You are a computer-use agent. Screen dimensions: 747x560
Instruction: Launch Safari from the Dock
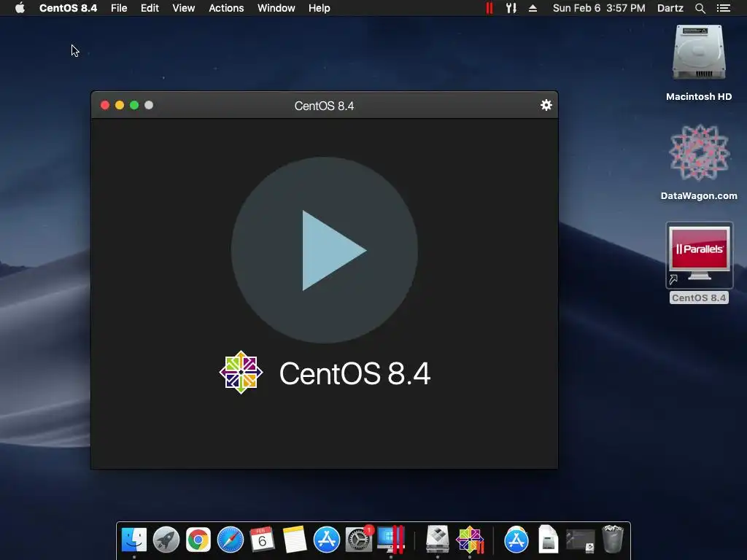pos(230,540)
